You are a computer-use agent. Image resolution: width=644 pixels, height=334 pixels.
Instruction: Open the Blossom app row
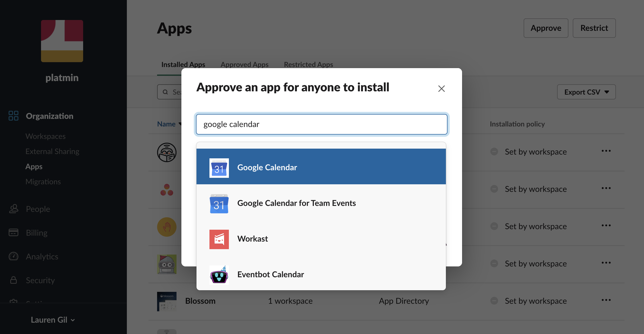pos(386,302)
